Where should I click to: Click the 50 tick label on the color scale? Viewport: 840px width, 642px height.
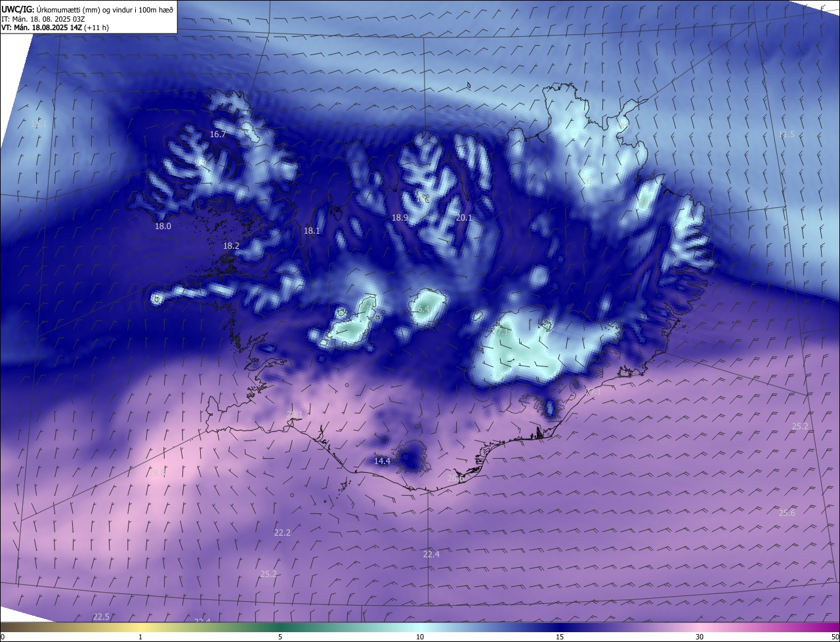[x=835, y=637]
